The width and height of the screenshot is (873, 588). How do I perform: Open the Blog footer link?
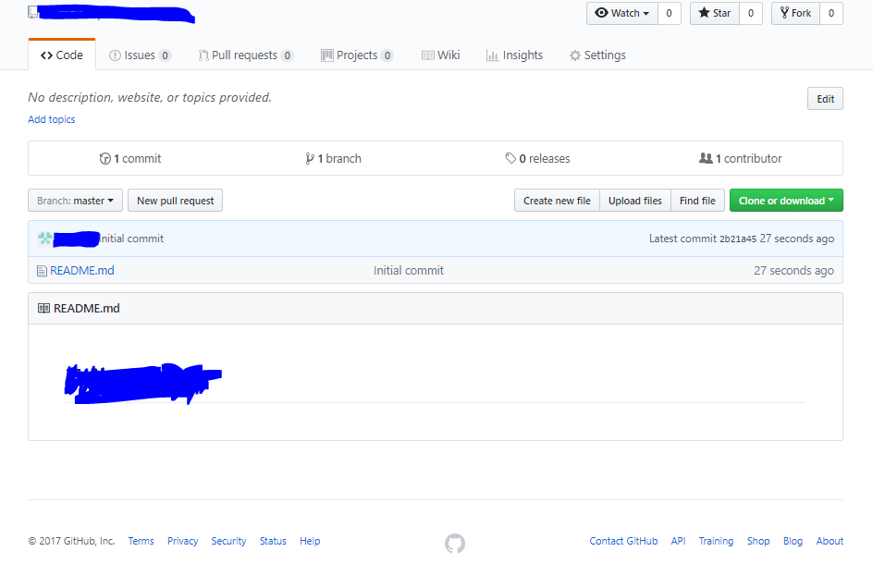[793, 541]
